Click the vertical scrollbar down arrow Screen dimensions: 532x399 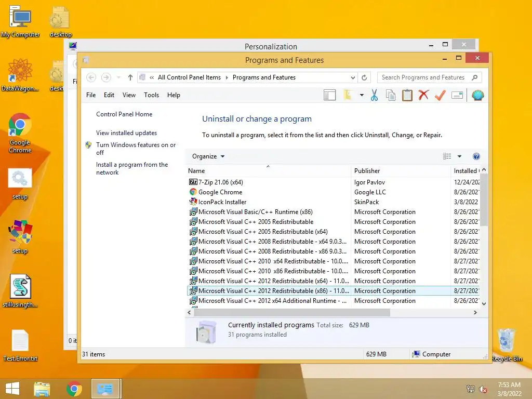484,303
